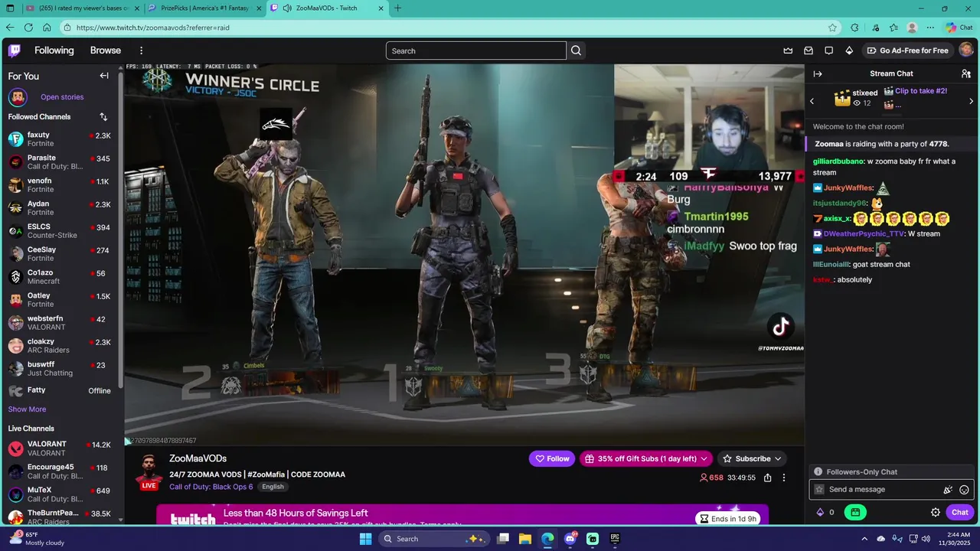Open the browser Copilot Chat button
Viewport: 980px width, 551px height.
point(959,28)
